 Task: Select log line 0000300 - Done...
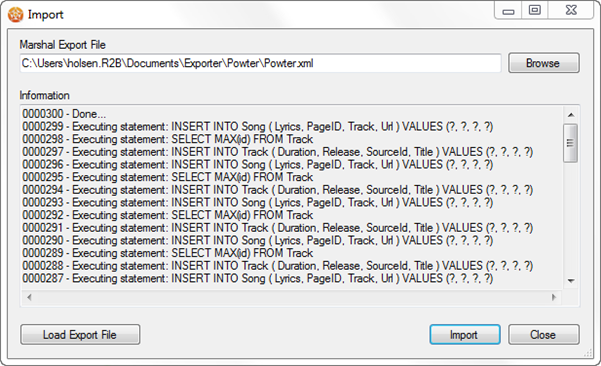pos(64,114)
